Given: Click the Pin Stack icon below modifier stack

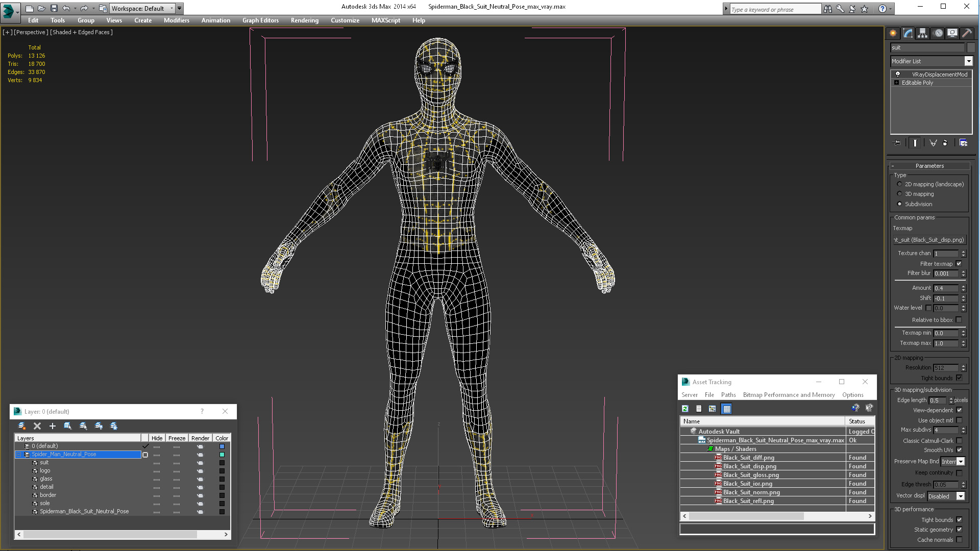Looking at the screenshot, I should coord(897,143).
